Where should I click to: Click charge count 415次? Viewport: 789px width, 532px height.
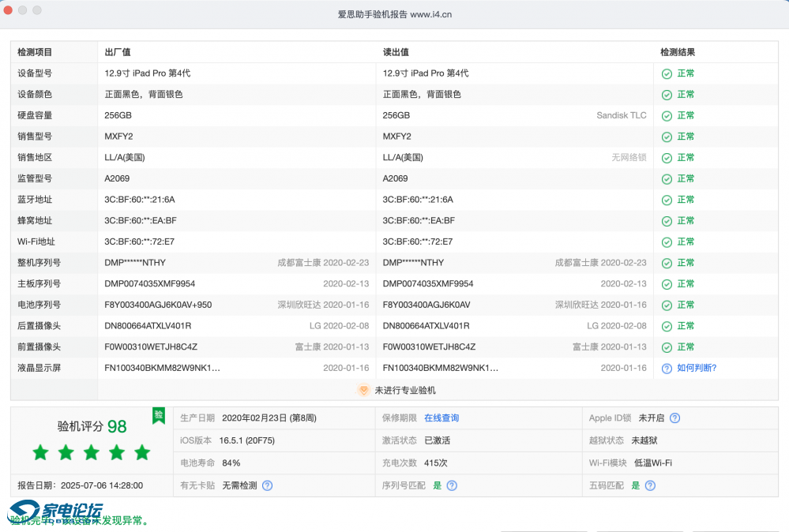click(436, 463)
